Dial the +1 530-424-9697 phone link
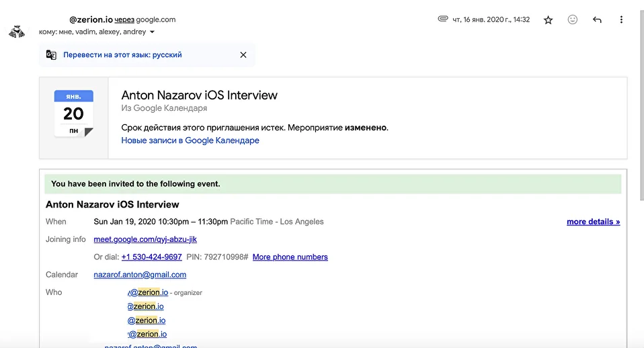 [151, 257]
